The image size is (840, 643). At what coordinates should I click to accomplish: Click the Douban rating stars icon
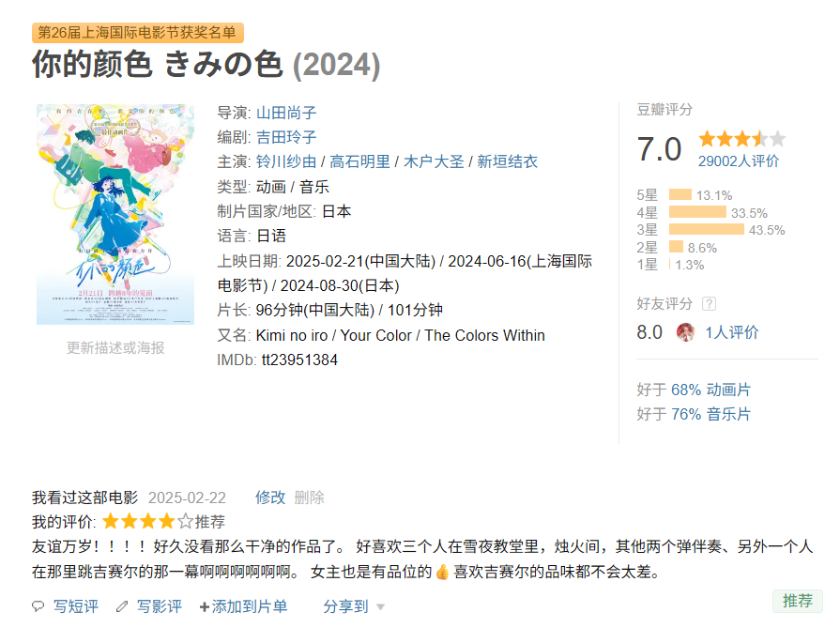741,140
